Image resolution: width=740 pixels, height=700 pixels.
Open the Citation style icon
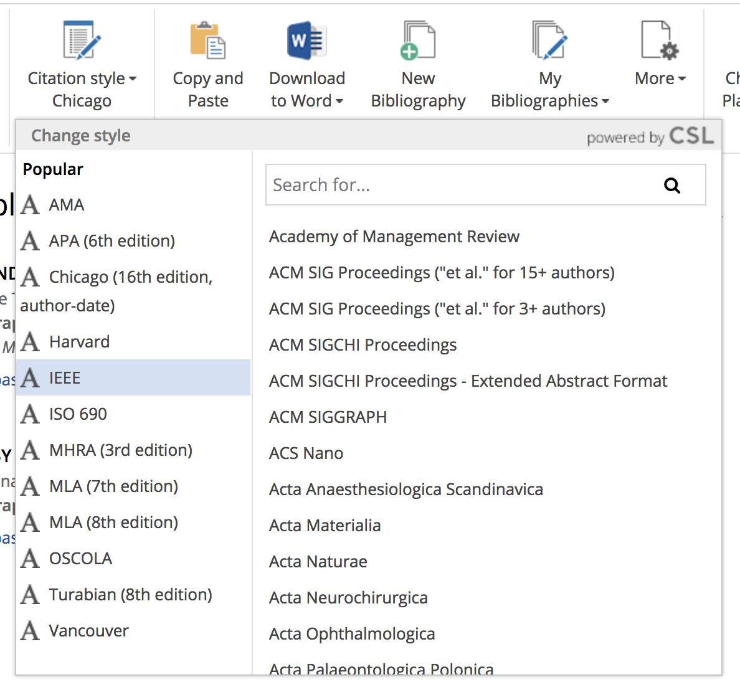pos(82,40)
